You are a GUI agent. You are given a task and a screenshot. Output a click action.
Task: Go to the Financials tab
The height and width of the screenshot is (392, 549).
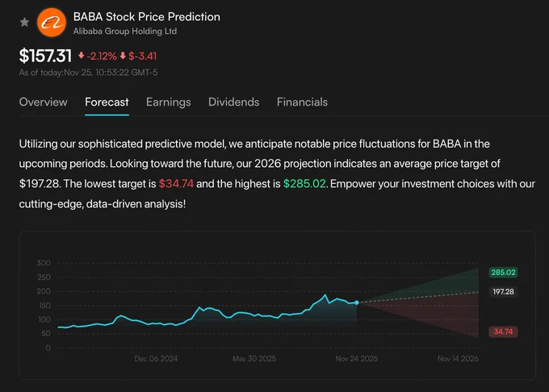click(x=302, y=102)
